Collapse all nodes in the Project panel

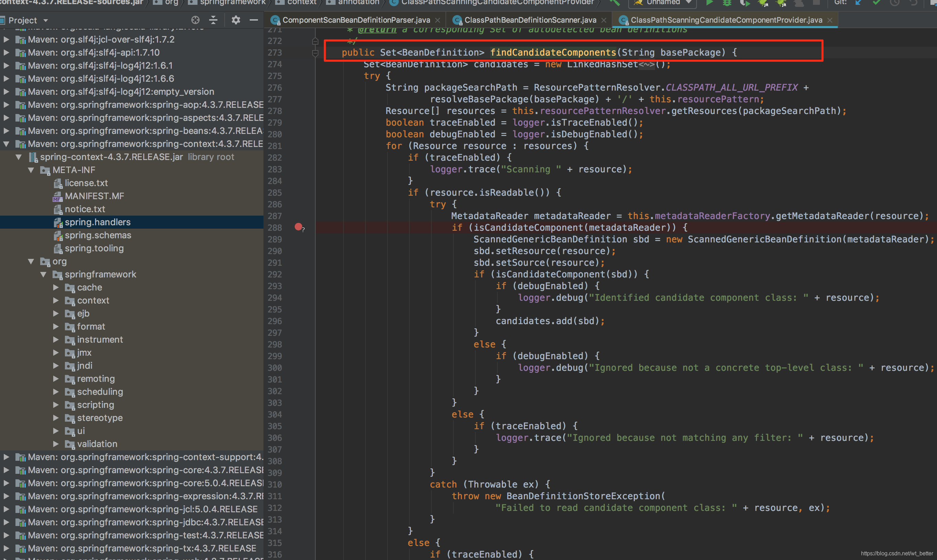click(x=213, y=20)
